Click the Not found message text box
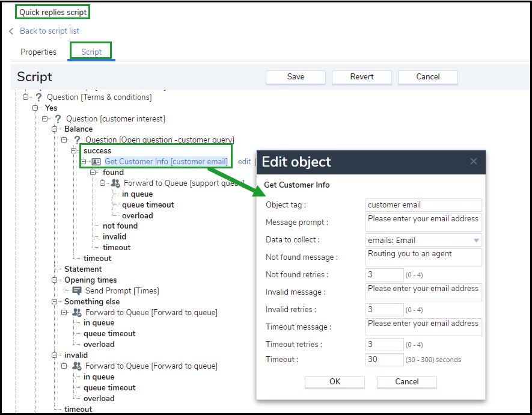The image size is (532, 415). tap(423, 257)
